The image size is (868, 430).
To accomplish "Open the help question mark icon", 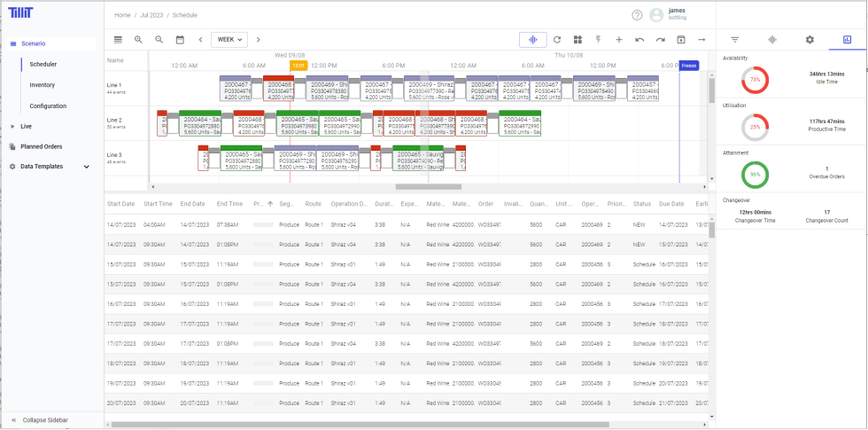I will click(x=637, y=15).
